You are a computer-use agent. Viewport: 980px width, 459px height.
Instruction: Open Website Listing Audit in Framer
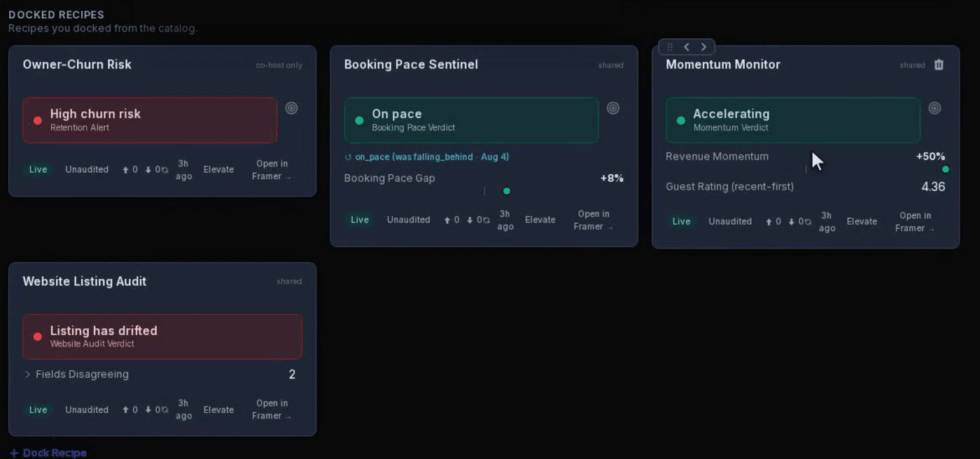pyautogui.click(x=272, y=409)
